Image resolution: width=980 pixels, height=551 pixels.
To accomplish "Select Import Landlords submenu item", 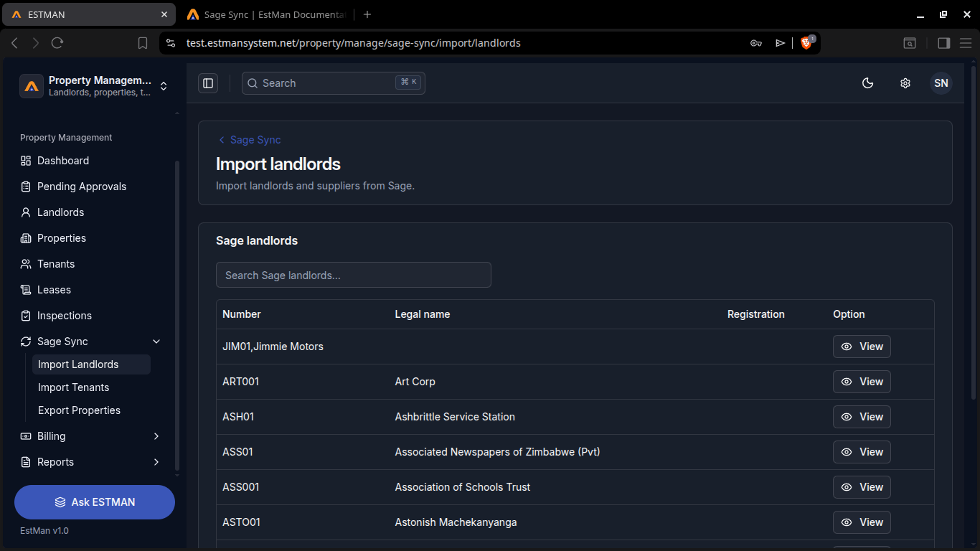I will click(x=91, y=364).
